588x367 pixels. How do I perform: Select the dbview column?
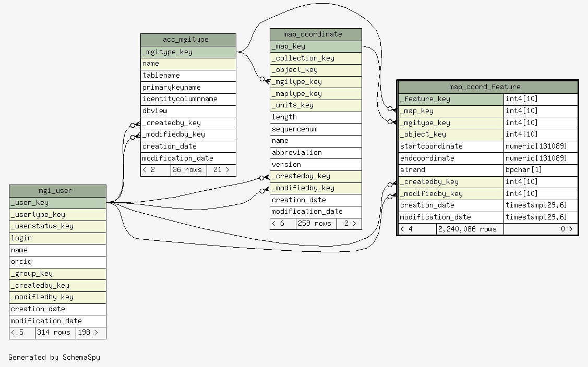tap(188, 112)
